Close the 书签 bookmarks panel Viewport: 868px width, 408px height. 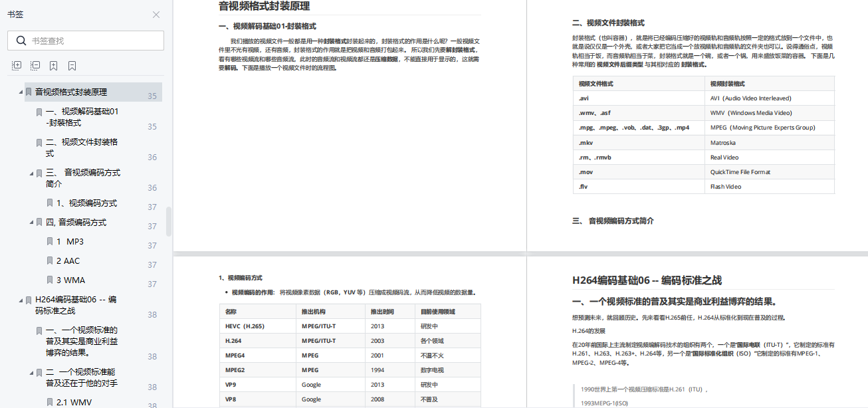156,15
